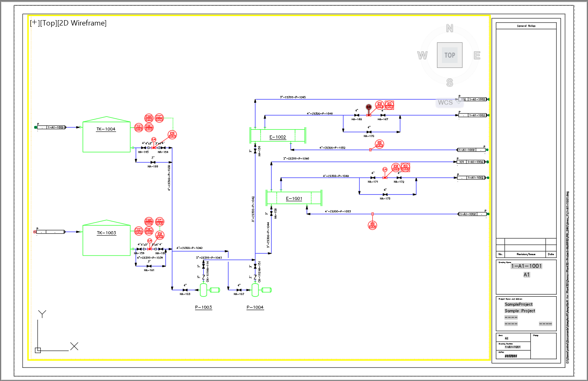Select tank TK-1003
Screen dimensions: 588x381
[107, 238]
